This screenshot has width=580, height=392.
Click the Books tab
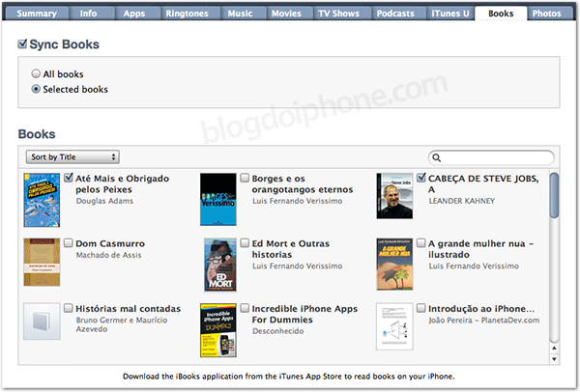[x=501, y=14]
